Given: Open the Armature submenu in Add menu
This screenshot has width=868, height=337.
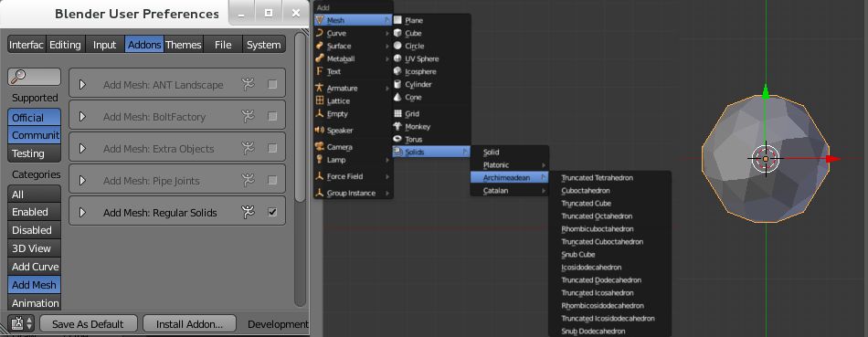Looking at the screenshot, I should (354, 88).
